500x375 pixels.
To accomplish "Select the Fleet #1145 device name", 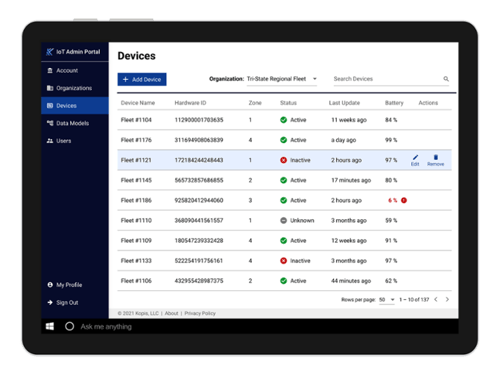I will pos(136,180).
